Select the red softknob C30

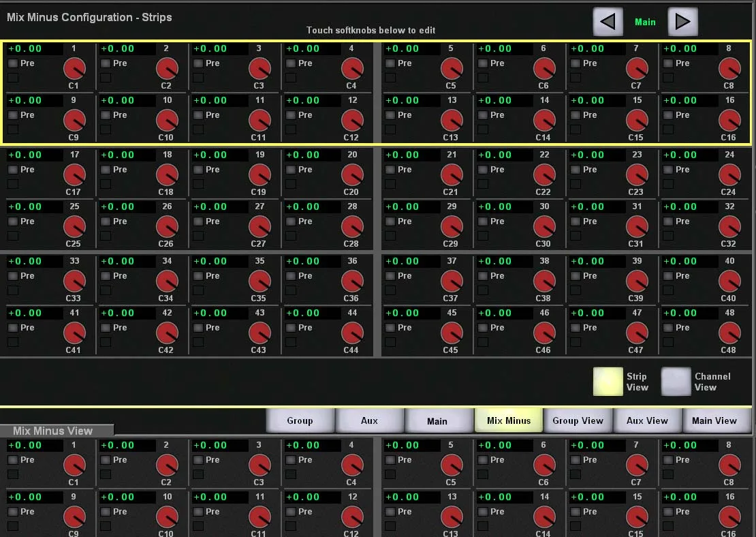click(x=544, y=226)
